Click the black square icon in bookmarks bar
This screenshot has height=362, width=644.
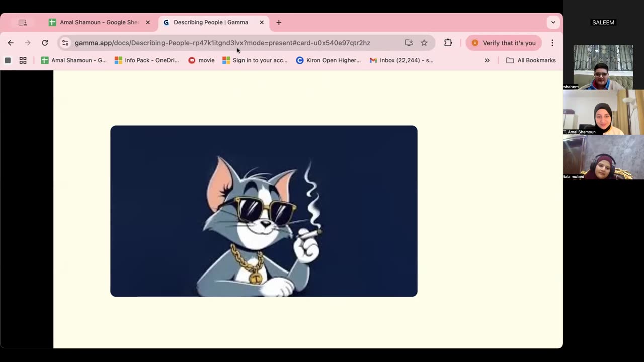pos(8,60)
